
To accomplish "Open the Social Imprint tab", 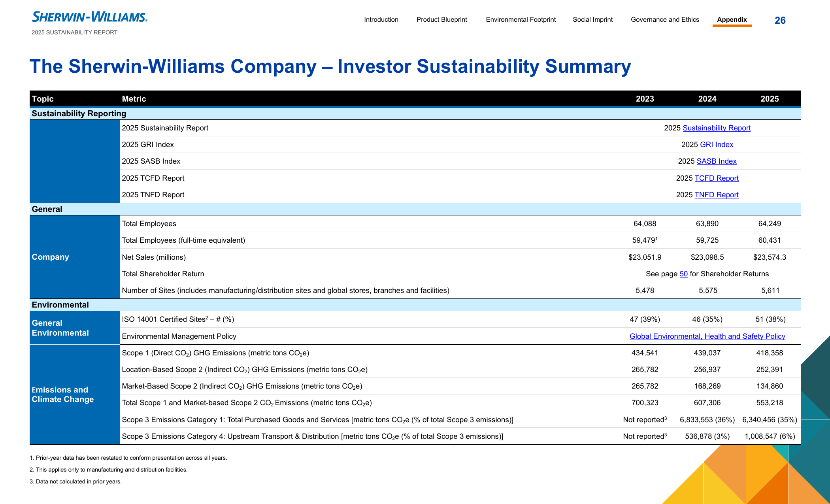I will [x=592, y=19].
